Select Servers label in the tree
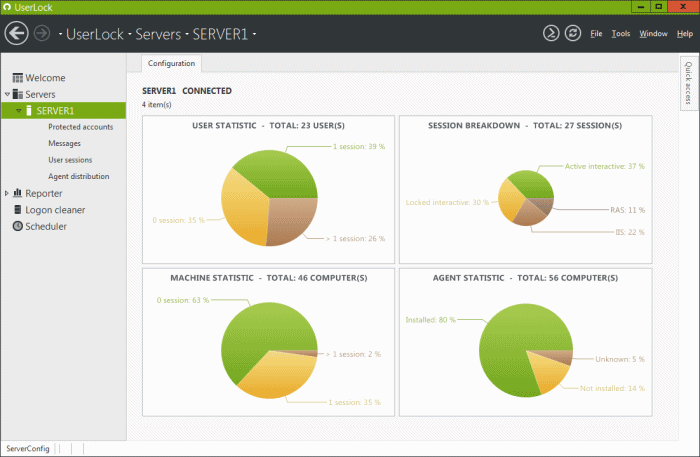The width and height of the screenshot is (700, 457). click(40, 94)
